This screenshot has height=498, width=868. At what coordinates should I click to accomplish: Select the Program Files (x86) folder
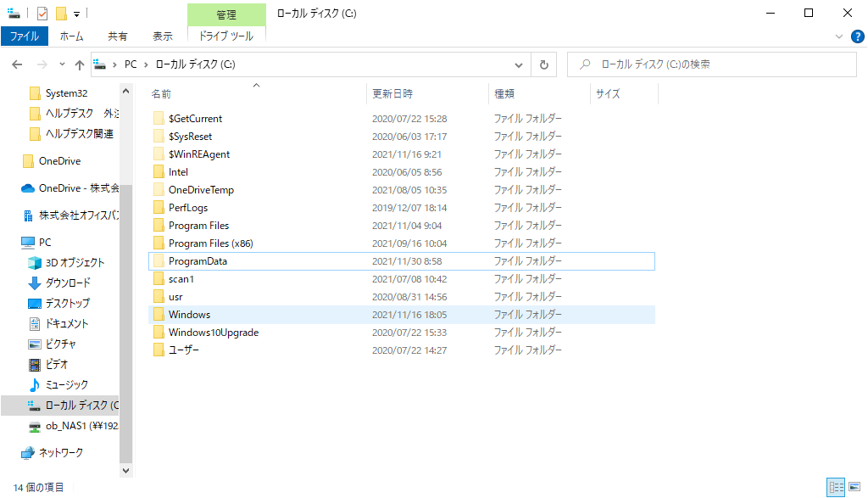click(x=210, y=243)
